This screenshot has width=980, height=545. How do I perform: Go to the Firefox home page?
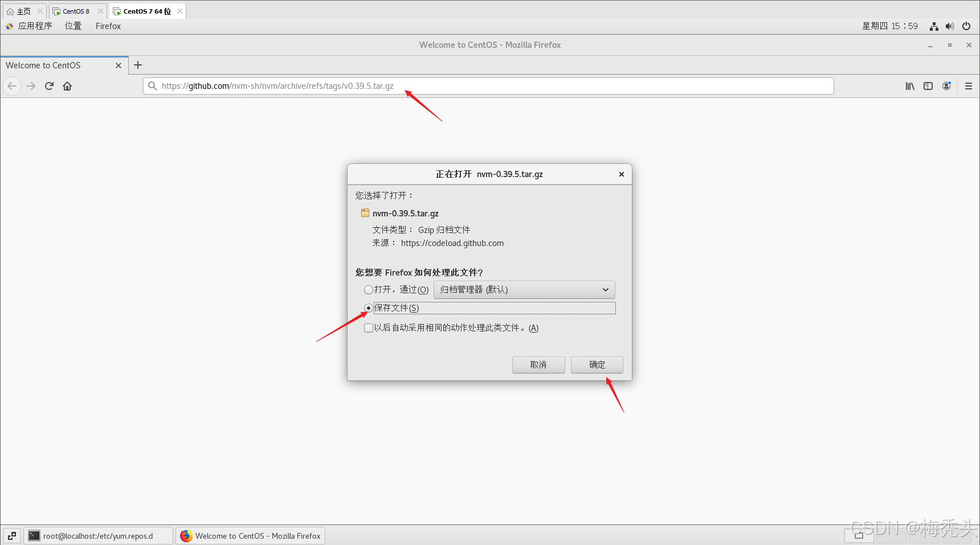pyautogui.click(x=67, y=86)
